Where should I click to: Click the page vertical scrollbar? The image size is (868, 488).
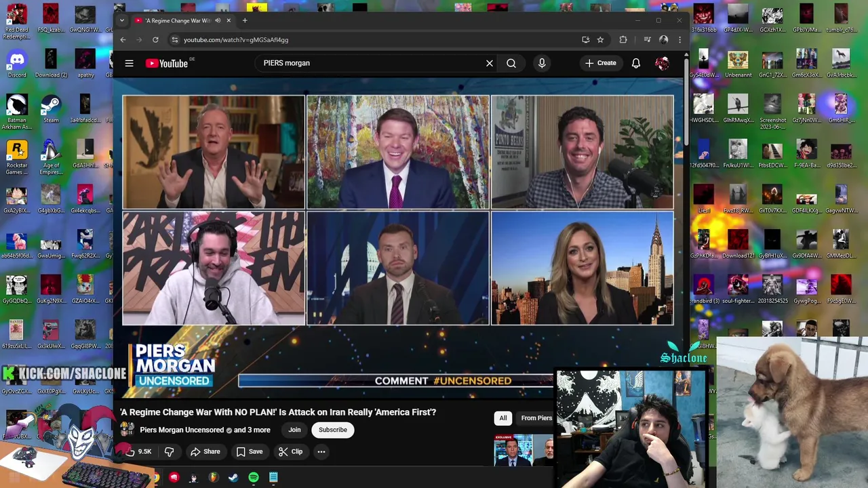[x=686, y=102]
